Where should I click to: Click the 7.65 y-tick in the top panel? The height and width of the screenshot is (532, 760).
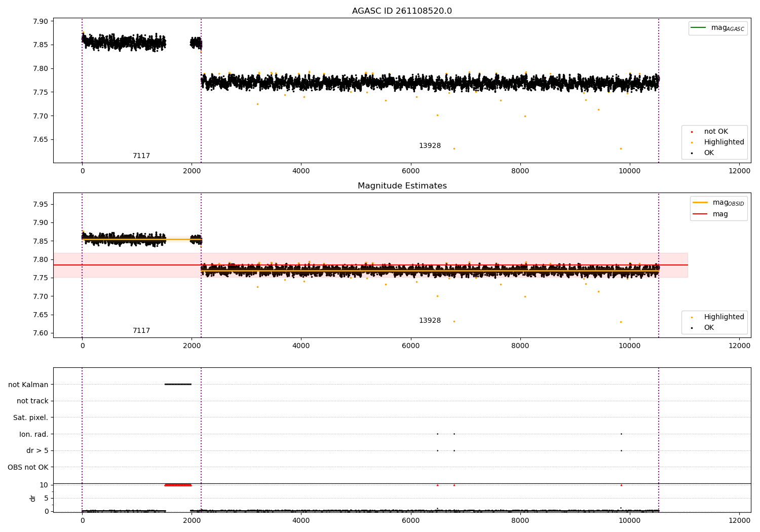tap(41, 140)
